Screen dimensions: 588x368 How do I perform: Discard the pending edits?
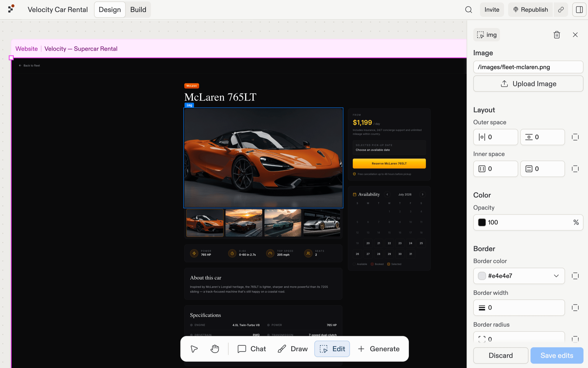tap(501, 355)
